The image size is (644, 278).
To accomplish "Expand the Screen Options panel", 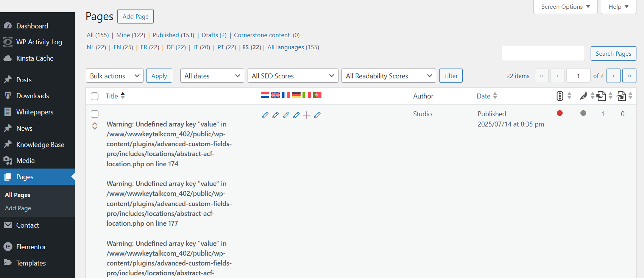I will click(566, 7).
